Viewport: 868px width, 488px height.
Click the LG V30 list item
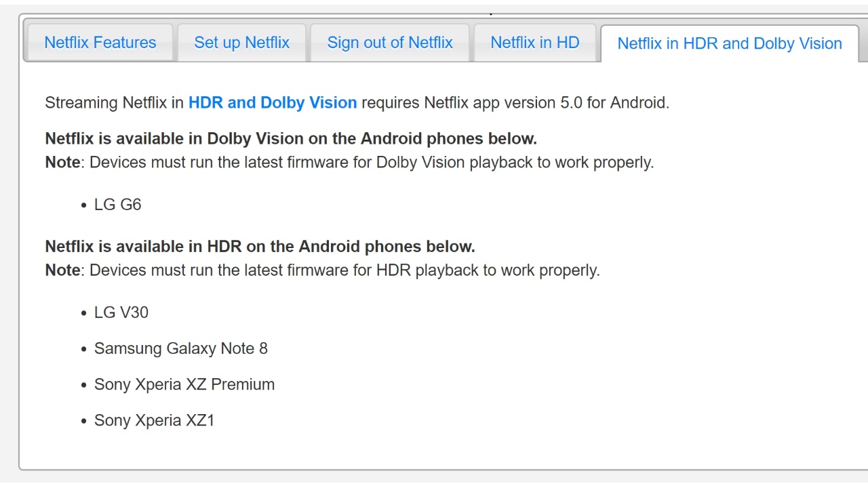pos(121,312)
